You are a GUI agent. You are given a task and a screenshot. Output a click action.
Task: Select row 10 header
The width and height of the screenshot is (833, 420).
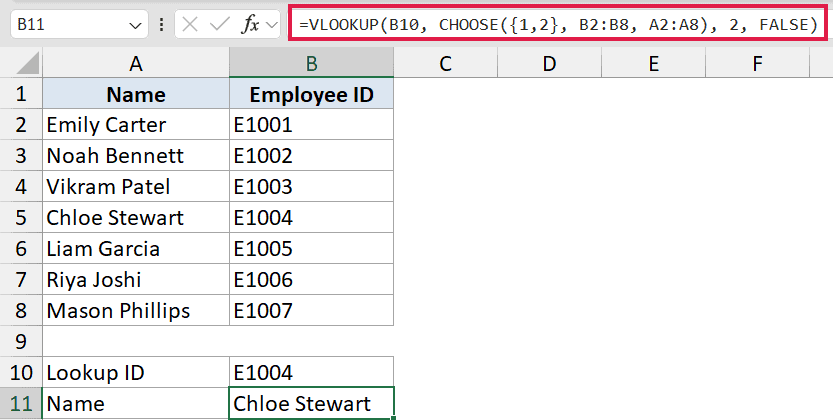(x=21, y=372)
